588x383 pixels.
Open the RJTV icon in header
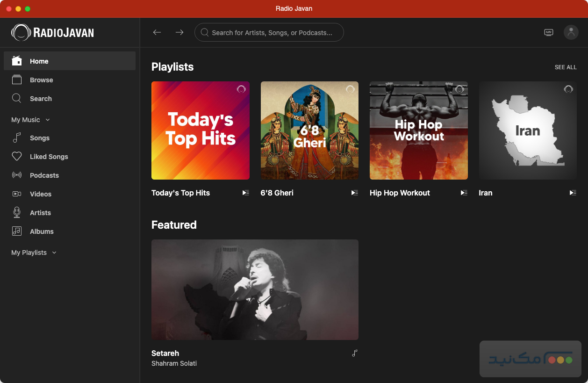coord(549,32)
